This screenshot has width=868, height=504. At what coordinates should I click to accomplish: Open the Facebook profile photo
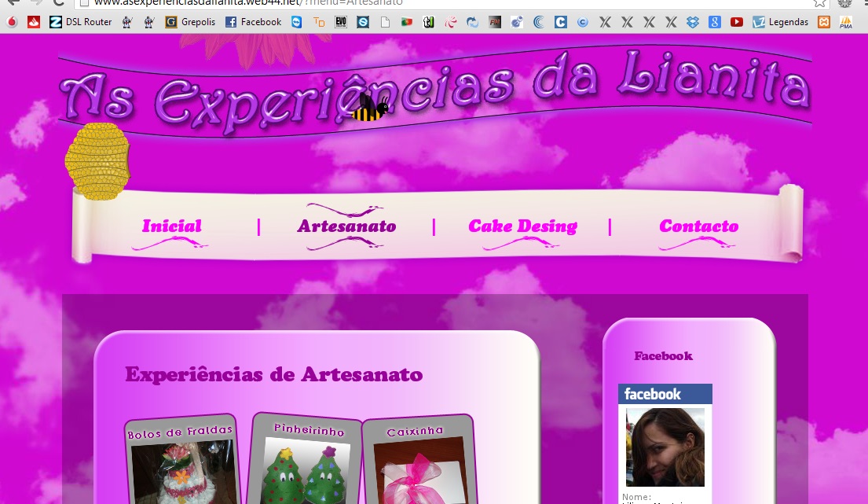click(x=665, y=447)
